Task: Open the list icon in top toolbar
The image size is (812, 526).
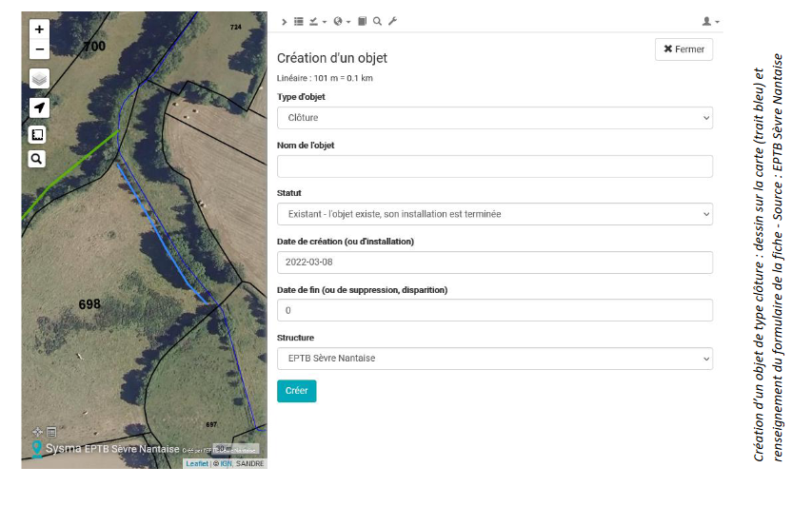Action: [x=299, y=21]
